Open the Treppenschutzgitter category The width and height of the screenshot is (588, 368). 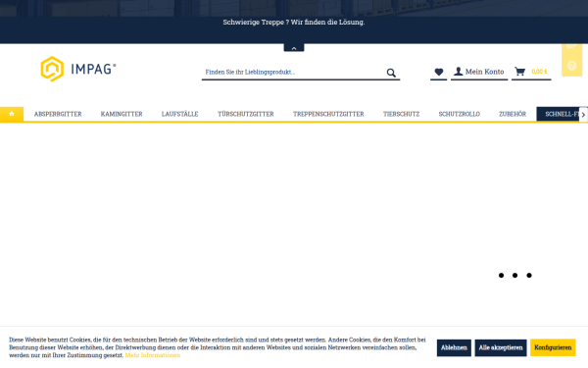point(328,114)
